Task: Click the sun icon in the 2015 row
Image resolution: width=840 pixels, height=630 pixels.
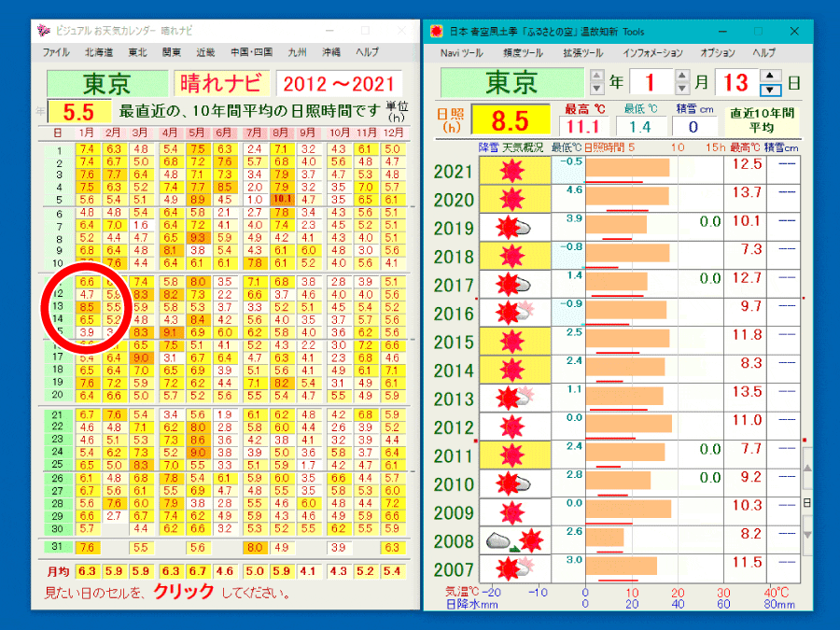Action: pos(513,342)
